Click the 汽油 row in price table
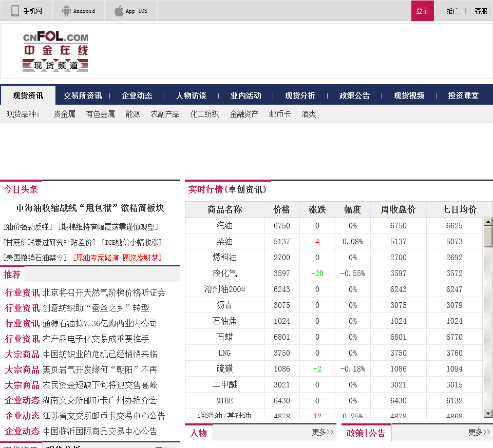The width and height of the screenshot is (493, 448). click(224, 226)
